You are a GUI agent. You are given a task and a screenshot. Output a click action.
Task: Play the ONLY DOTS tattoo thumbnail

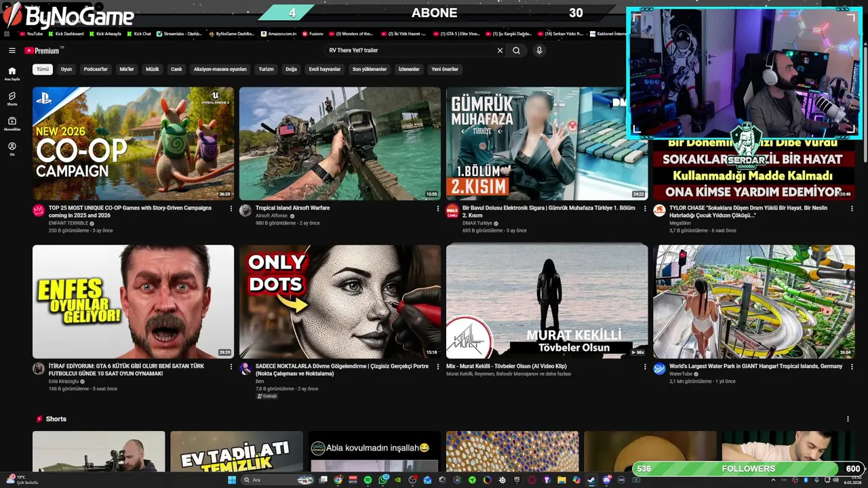click(340, 302)
